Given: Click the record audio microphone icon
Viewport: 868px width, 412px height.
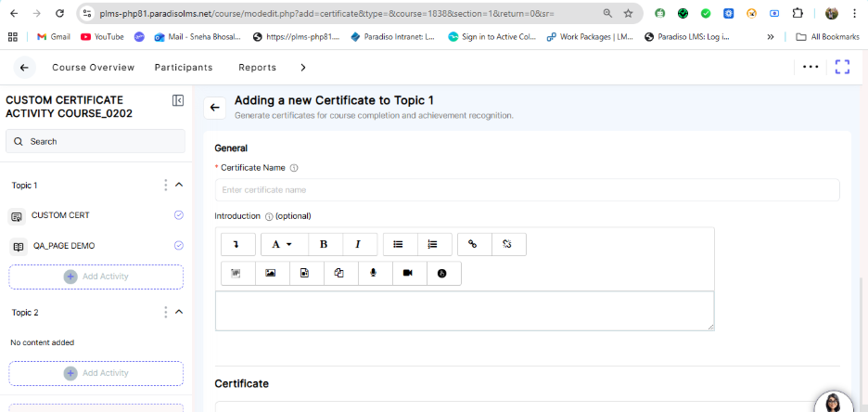Looking at the screenshot, I should (x=373, y=274).
